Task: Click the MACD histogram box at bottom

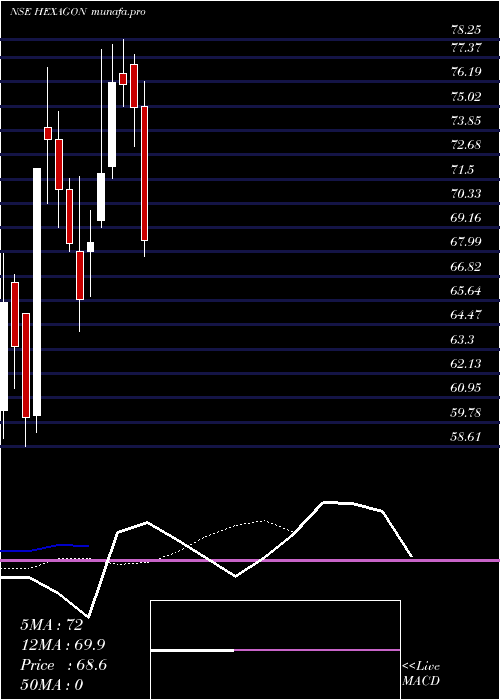Action: point(275,650)
